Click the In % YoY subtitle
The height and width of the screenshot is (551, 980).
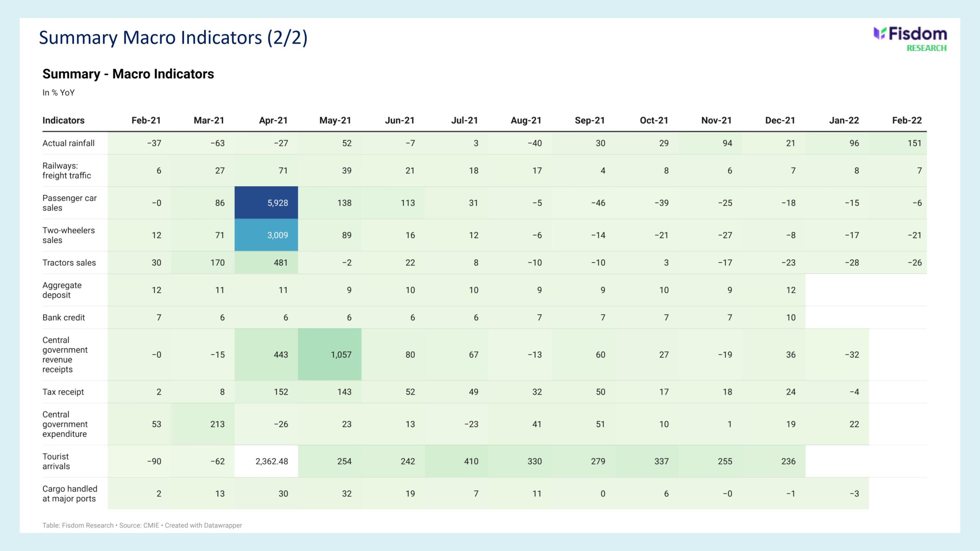point(59,93)
